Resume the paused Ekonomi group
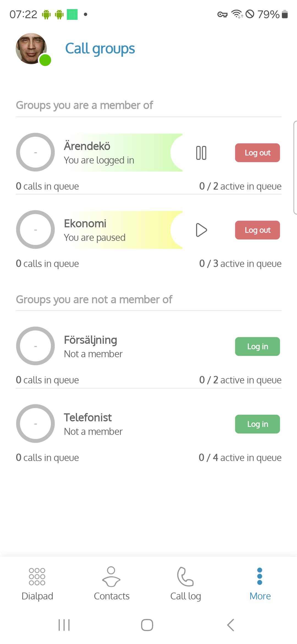The image size is (297, 644). 201,230
